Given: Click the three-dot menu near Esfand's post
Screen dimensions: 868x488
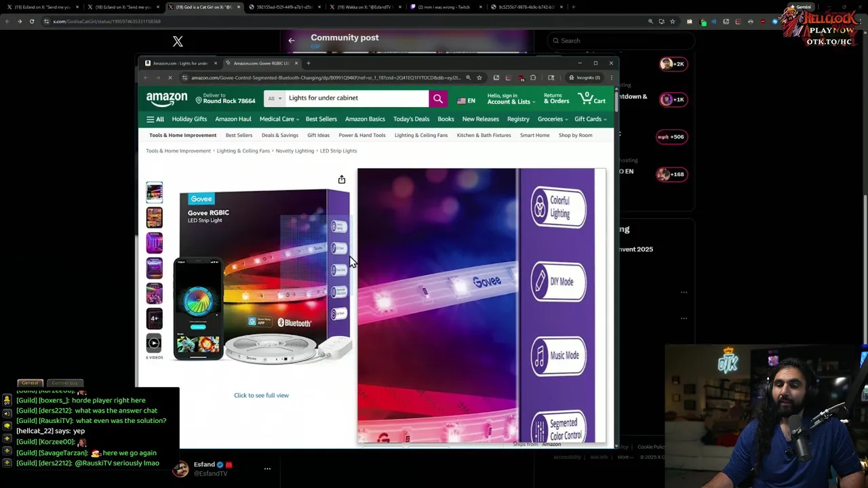Looking at the screenshot, I should point(267,468).
